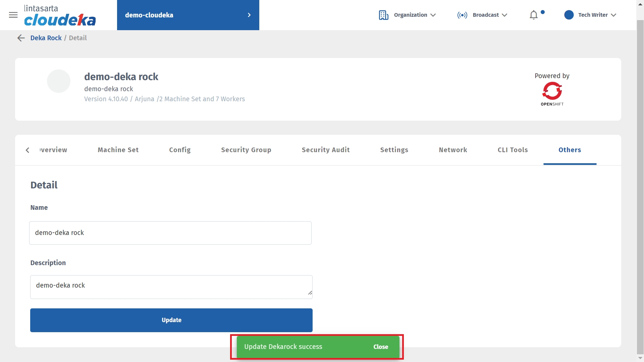Click the Broadcast signal icon

pyautogui.click(x=462, y=15)
